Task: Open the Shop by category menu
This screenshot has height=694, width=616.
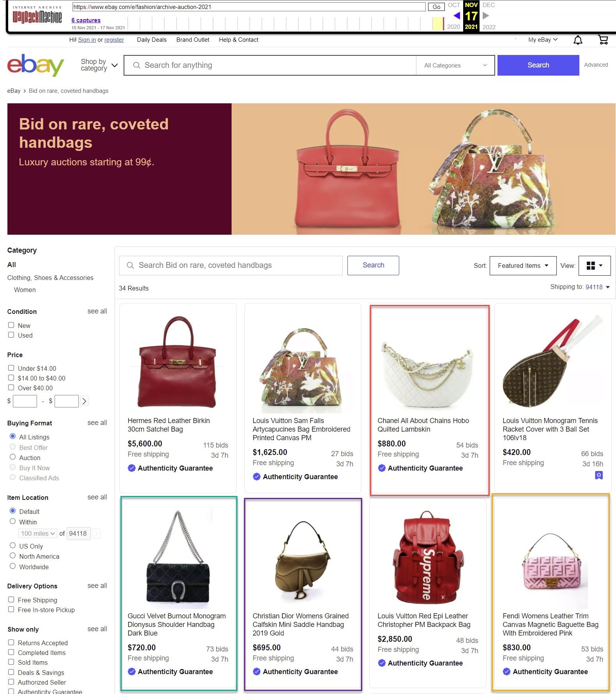Action: (x=99, y=65)
